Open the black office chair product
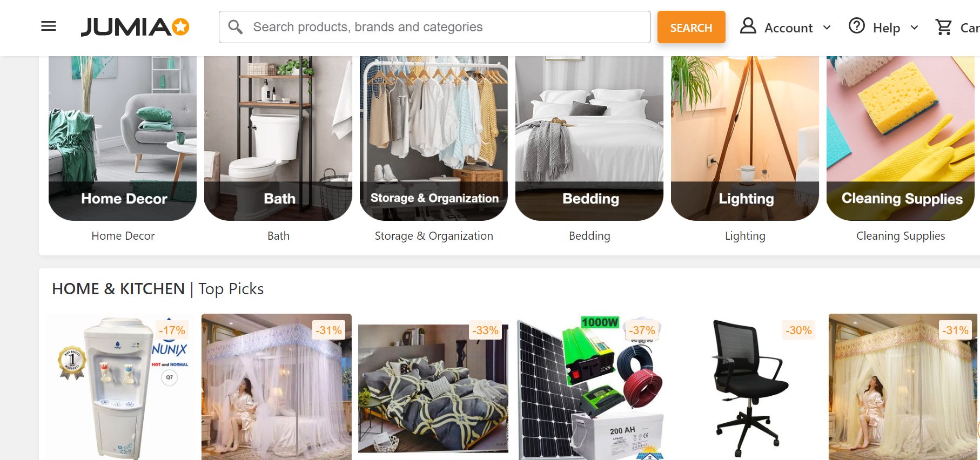This screenshot has width=980, height=460. [x=746, y=387]
